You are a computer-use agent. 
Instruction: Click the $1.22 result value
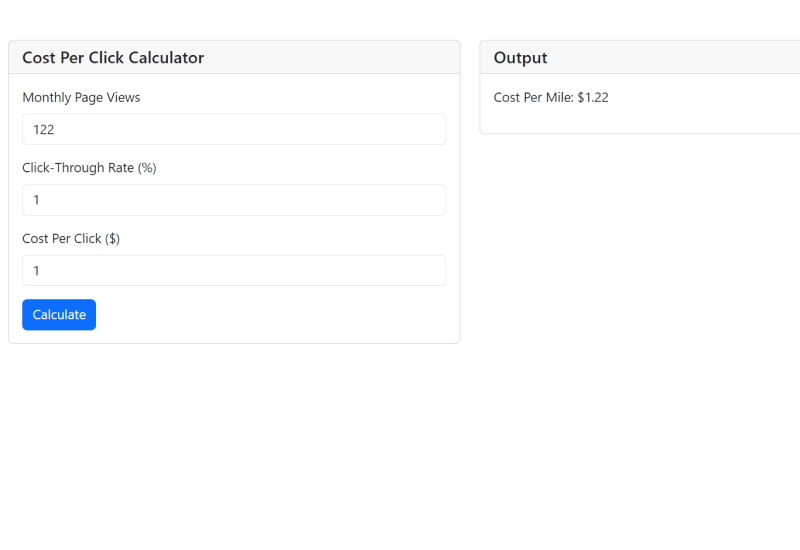pyautogui.click(x=593, y=98)
